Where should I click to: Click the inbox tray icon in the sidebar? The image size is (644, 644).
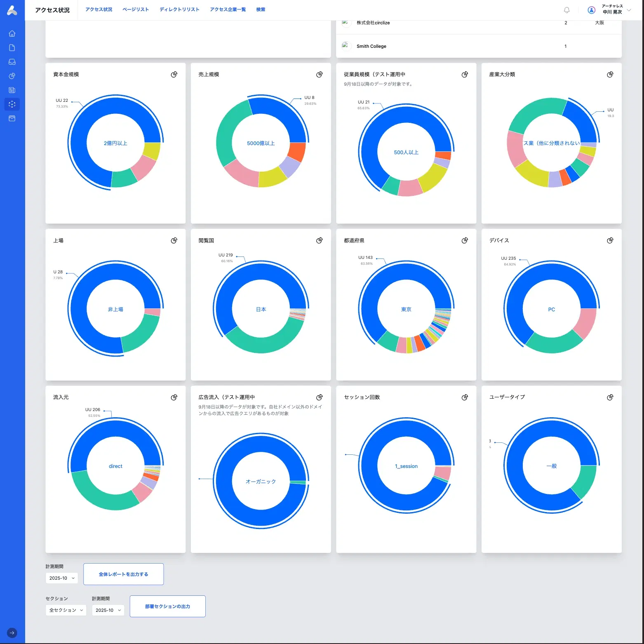coord(12,62)
